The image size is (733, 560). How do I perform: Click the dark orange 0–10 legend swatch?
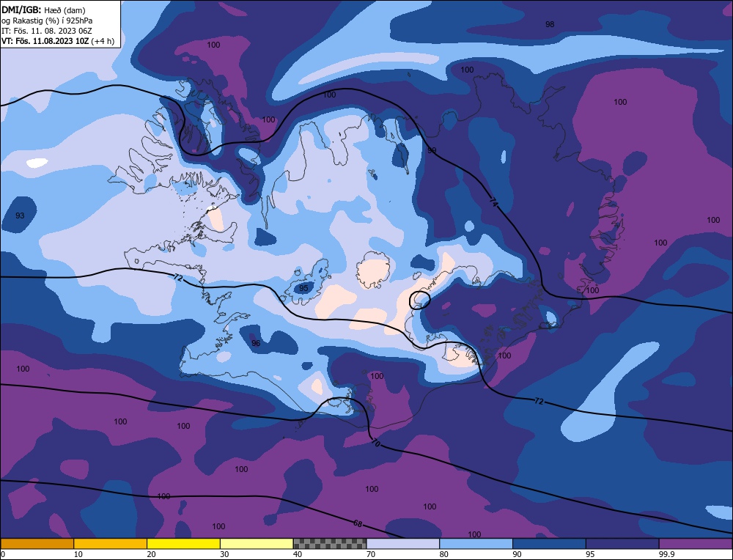(37, 544)
